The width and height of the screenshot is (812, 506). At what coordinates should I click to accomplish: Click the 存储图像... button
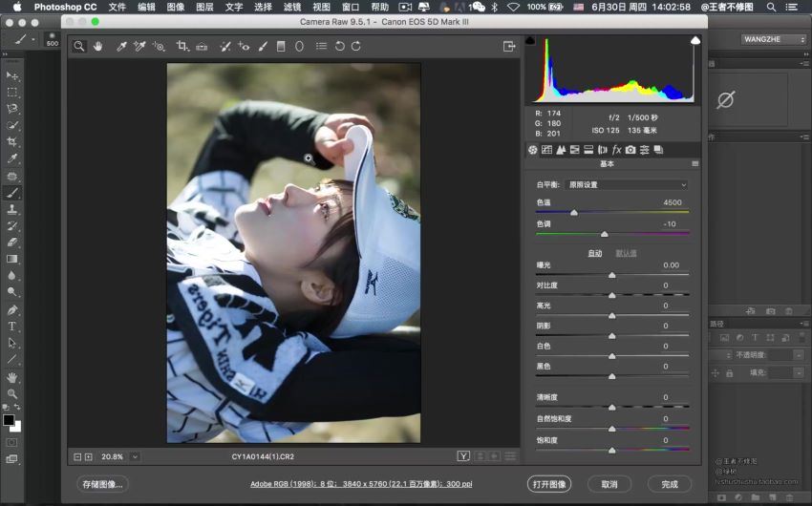click(102, 484)
